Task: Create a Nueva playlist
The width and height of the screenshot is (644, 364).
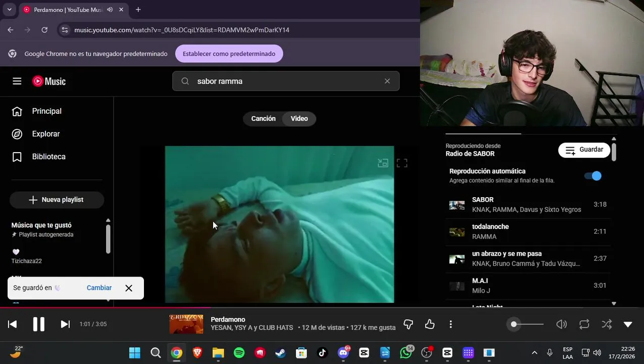Action: click(x=57, y=200)
